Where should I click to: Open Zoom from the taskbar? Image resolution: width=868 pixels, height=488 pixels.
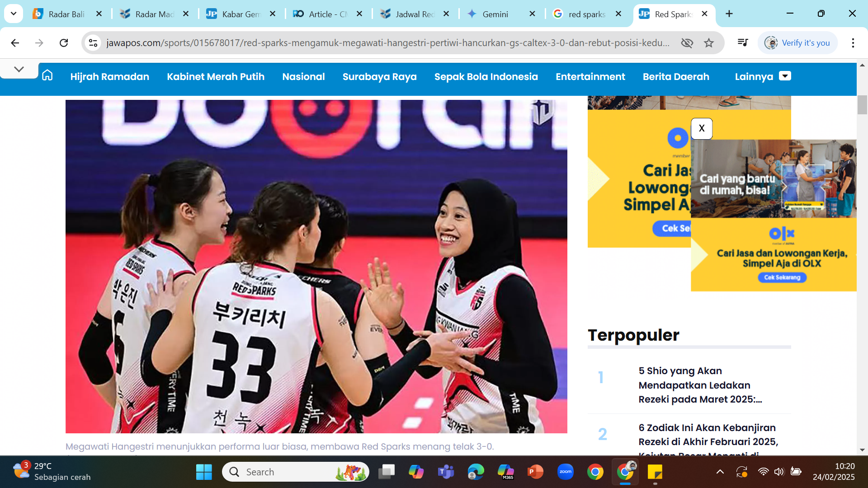pos(566,472)
